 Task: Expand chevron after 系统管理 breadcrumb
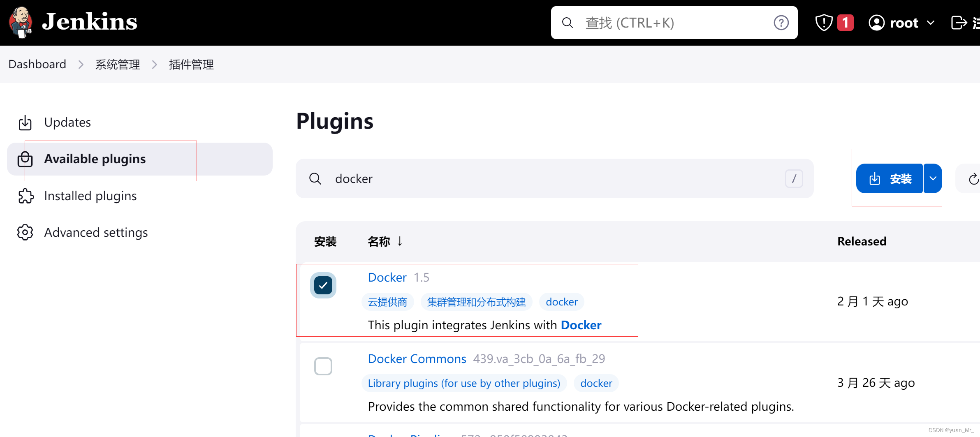coord(154,65)
